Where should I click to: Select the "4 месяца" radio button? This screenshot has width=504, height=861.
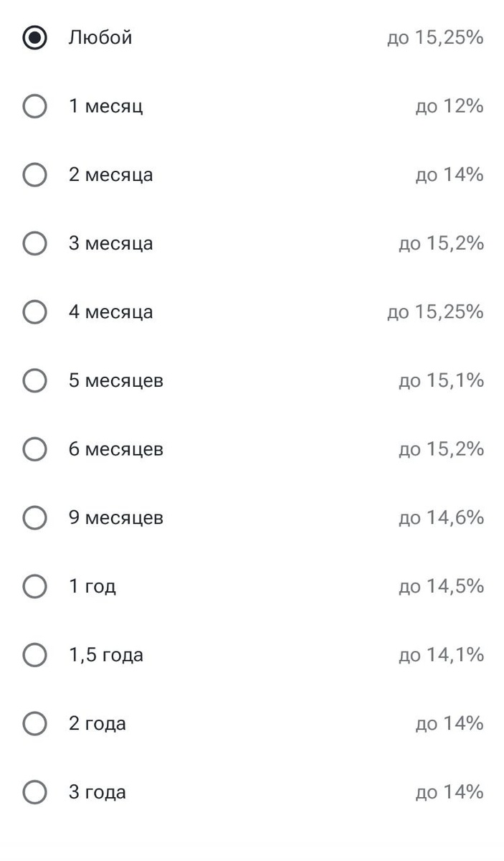point(34,312)
